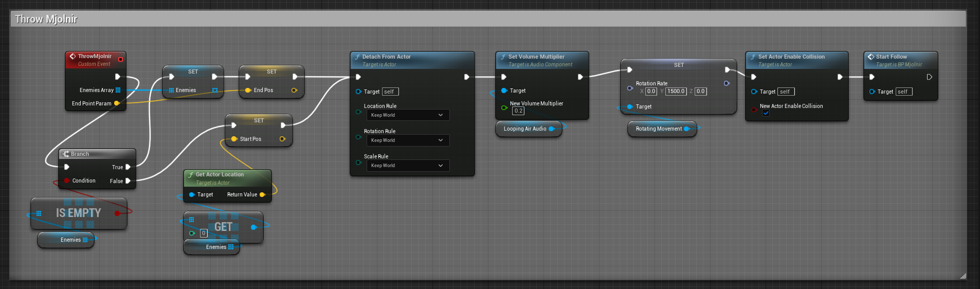
Task: Click the Start Pos input pin
Action: click(x=234, y=139)
